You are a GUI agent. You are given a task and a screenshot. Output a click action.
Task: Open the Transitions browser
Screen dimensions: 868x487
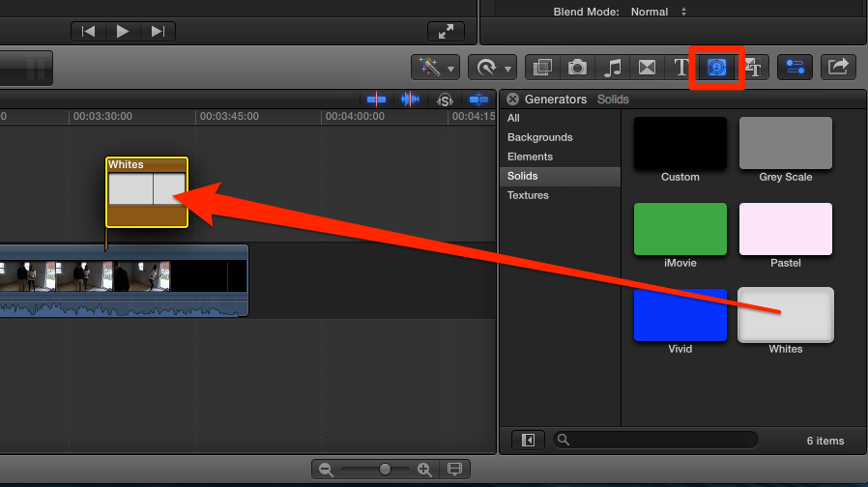tap(647, 67)
